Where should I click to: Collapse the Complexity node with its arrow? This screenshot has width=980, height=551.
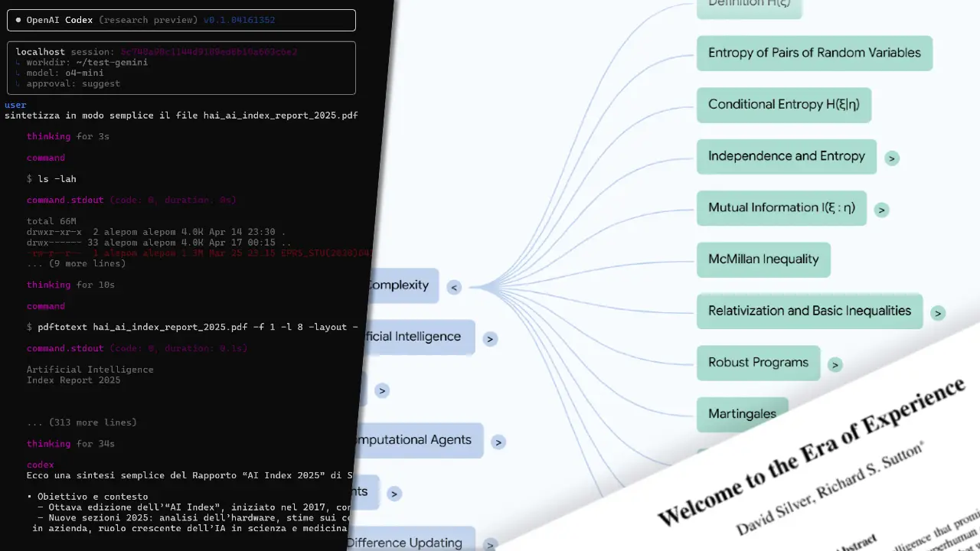pyautogui.click(x=454, y=288)
